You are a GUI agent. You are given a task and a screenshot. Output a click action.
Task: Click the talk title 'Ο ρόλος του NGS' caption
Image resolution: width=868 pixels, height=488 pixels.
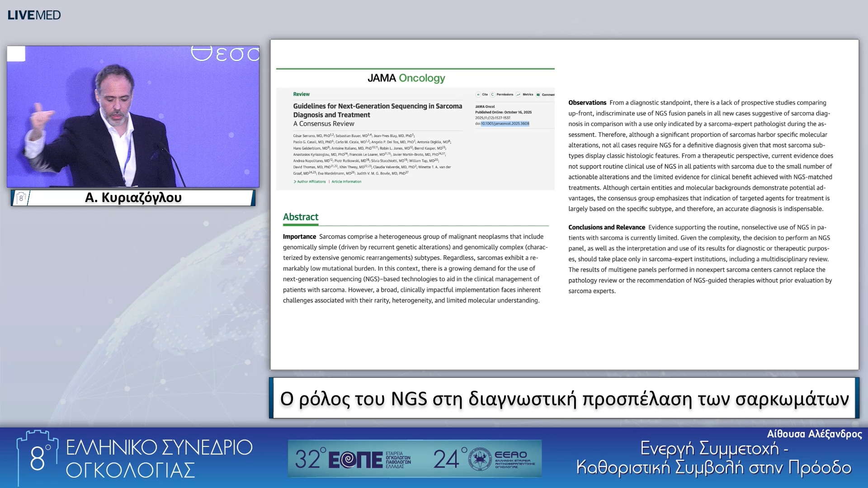(x=564, y=399)
